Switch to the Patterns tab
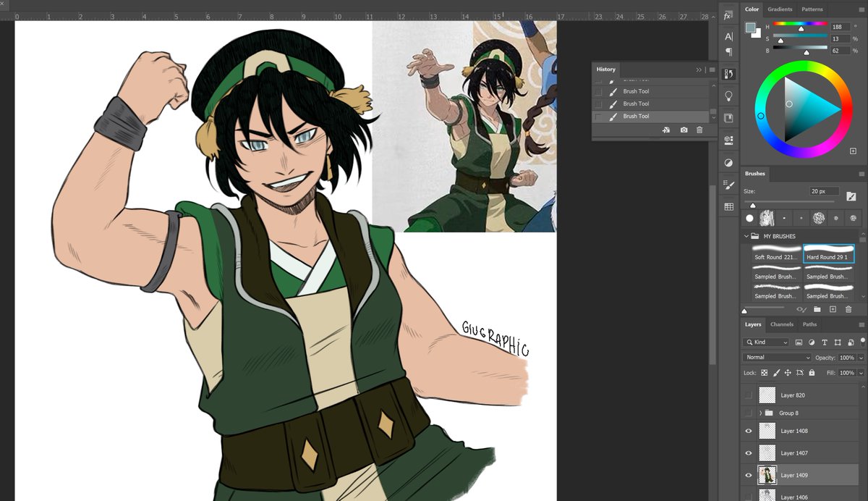868x501 pixels. 812,9
